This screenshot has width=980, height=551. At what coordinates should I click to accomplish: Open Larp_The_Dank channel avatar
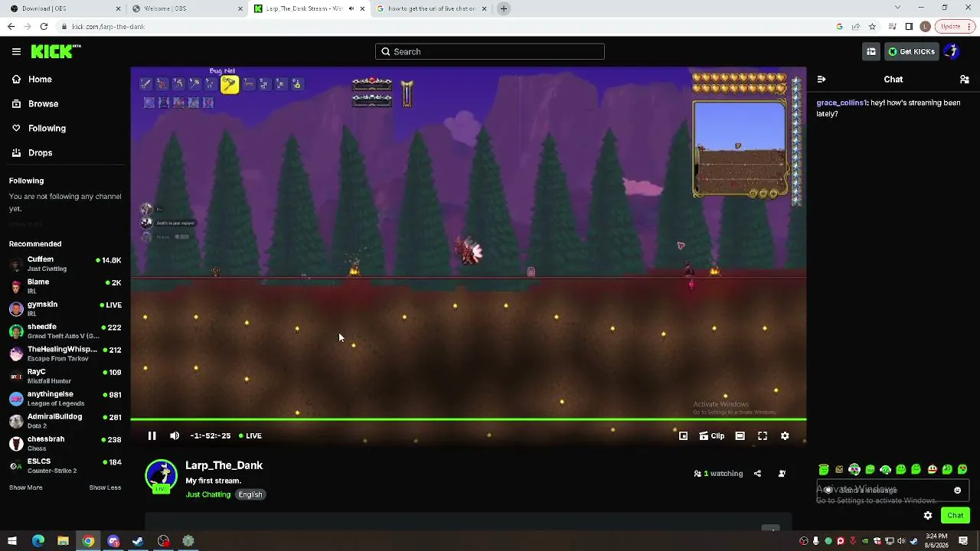click(x=161, y=475)
